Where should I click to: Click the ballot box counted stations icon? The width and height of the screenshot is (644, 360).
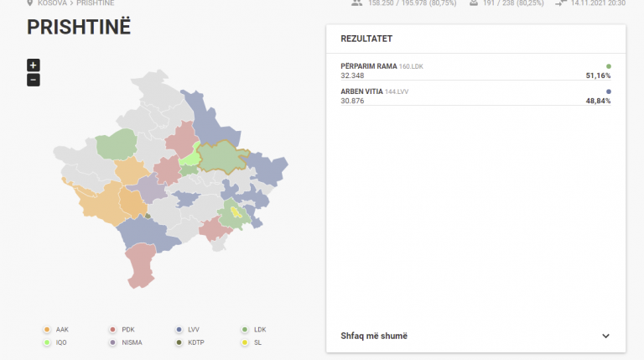(x=474, y=3)
